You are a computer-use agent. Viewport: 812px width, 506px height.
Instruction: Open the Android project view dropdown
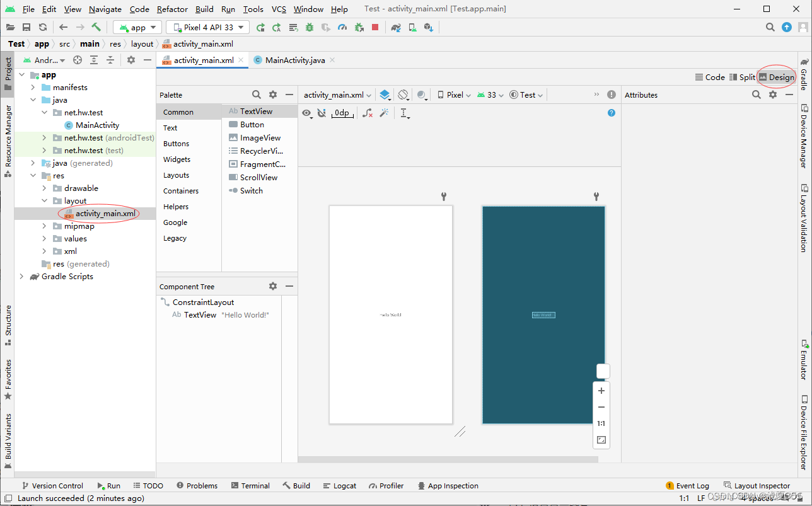(x=44, y=60)
